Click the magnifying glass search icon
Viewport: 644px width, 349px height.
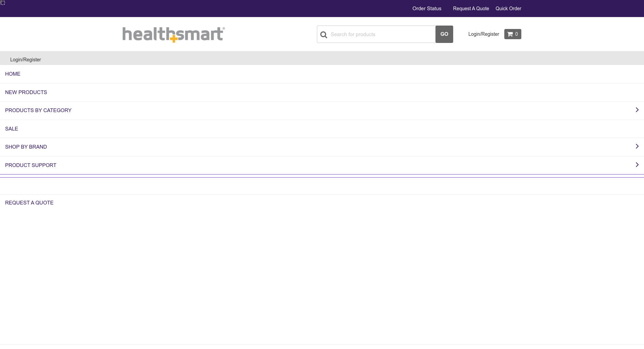(324, 35)
